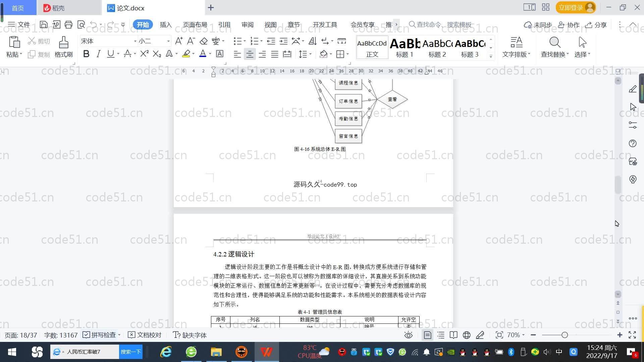Image resolution: width=644 pixels, height=362 pixels.
Task: Click the vertical scrollbar thumb
Action: 618,184
